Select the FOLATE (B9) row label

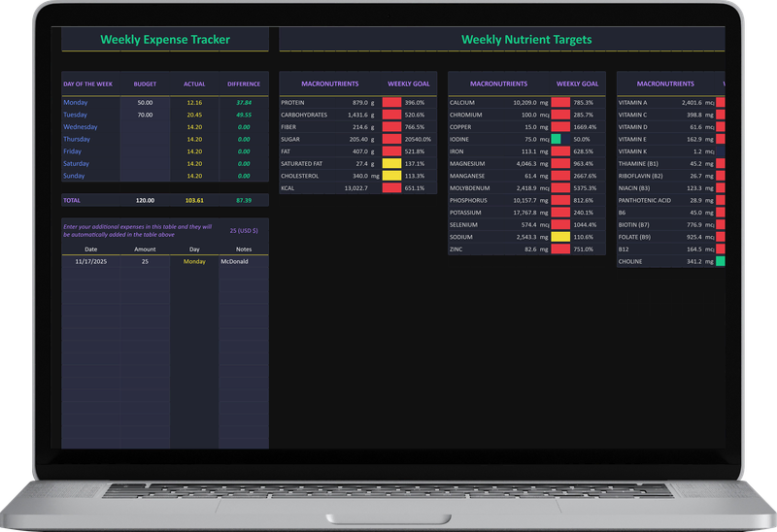point(636,237)
